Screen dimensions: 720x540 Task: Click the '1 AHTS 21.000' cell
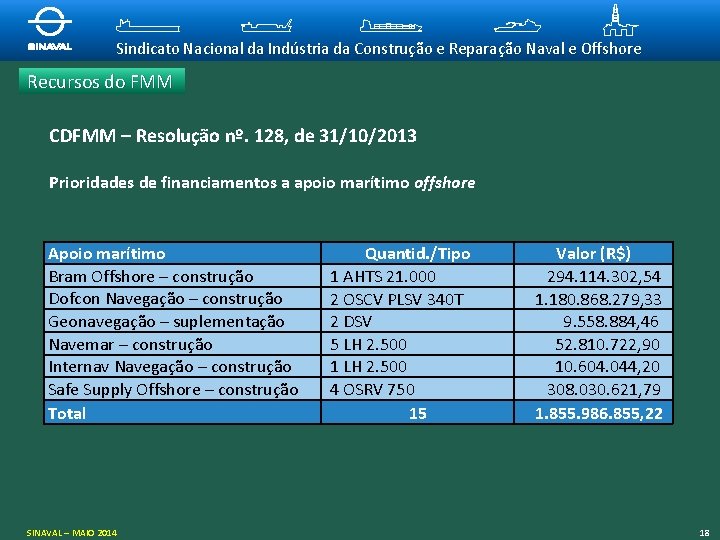tap(417, 276)
